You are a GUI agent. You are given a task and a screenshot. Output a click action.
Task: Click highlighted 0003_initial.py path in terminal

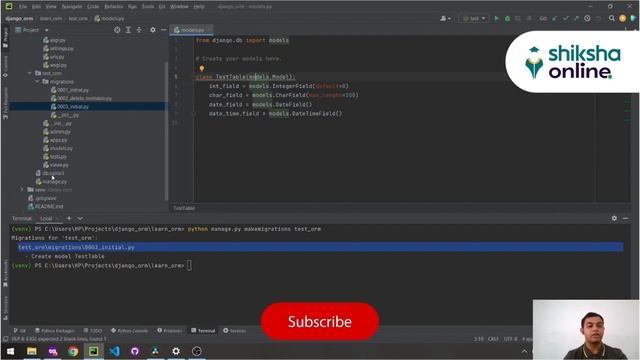click(x=76, y=247)
